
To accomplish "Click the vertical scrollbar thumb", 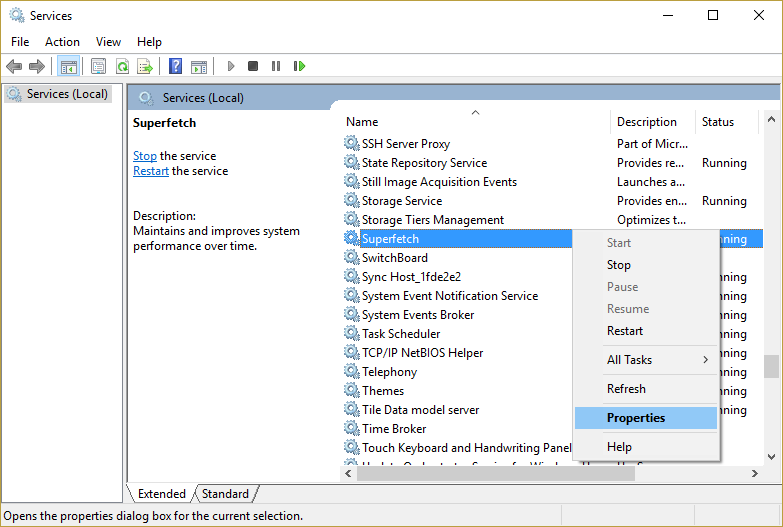I will tap(771, 366).
